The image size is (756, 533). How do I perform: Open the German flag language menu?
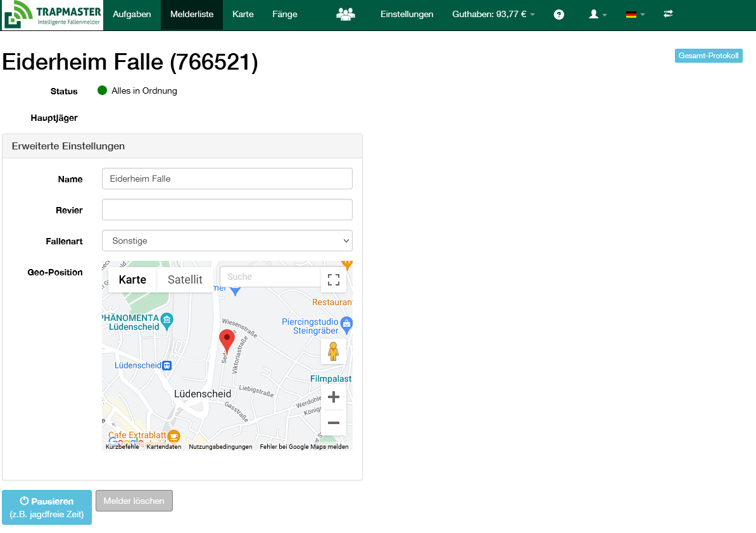(635, 15)
